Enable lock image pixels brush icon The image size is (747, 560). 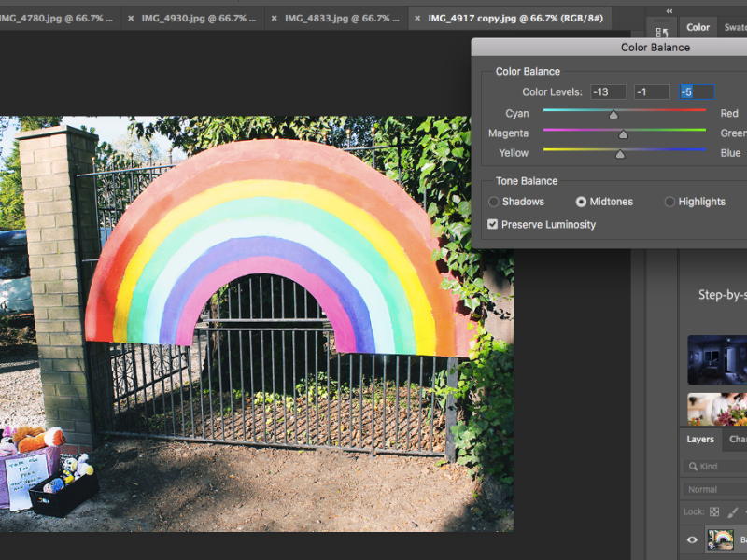(x=731, y=512)
